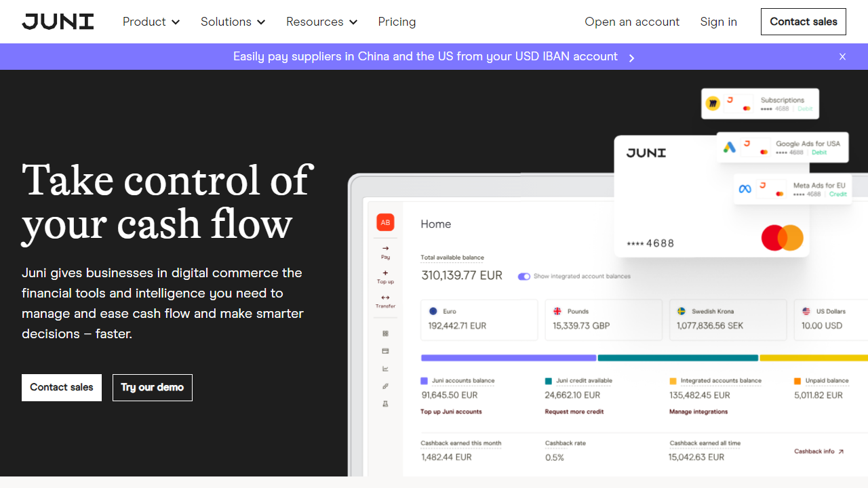
Task: Click the purple Juni accounts balance bar
Action: click(508, 358)
